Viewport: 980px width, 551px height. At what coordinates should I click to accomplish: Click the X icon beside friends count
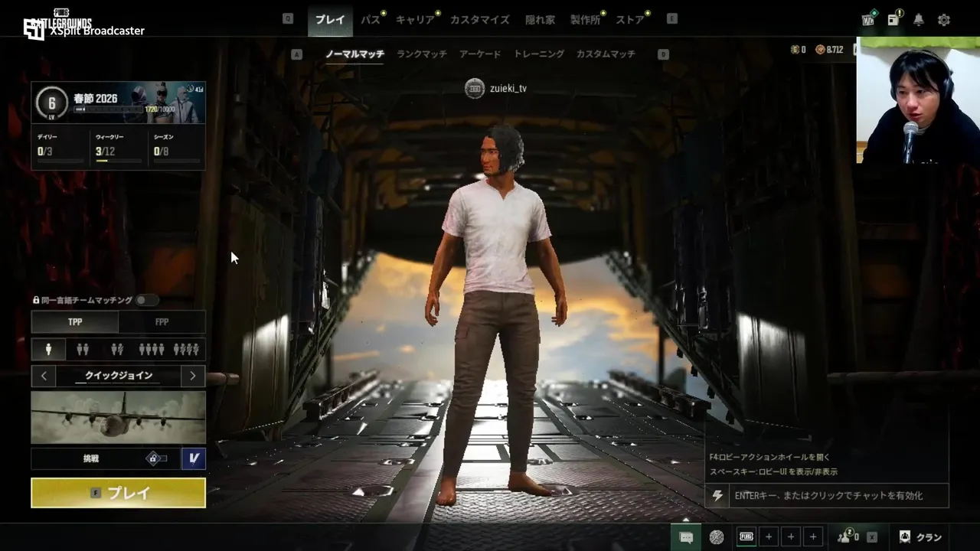(x=871, y=537)
